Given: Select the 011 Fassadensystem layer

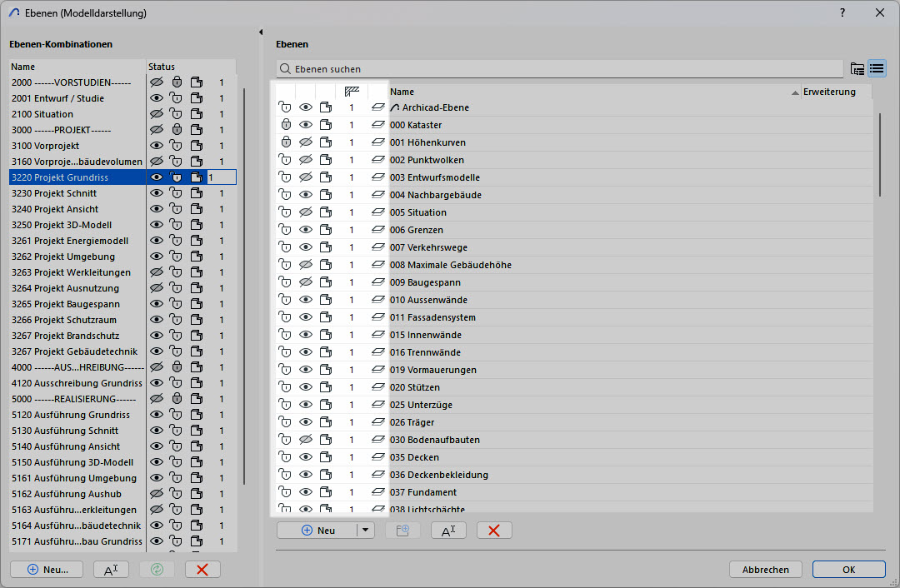Looking at the screenshot, I should click(432, 317).
